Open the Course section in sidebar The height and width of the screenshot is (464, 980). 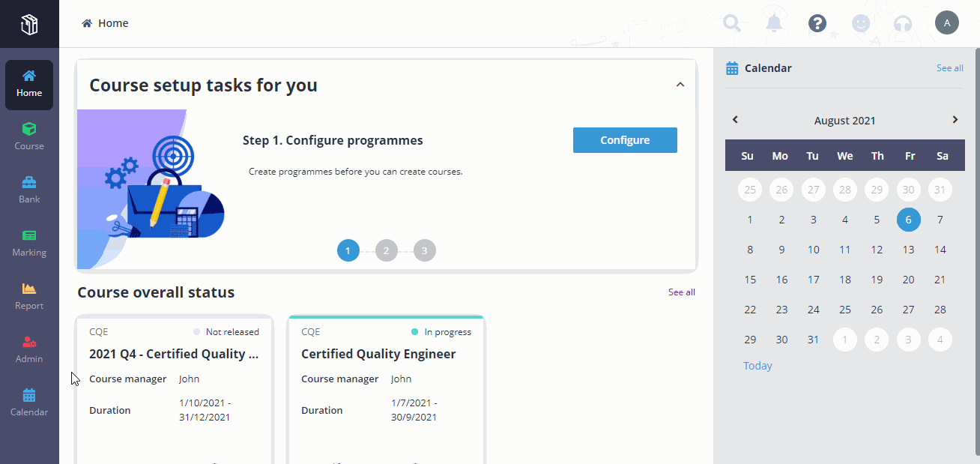29,136
